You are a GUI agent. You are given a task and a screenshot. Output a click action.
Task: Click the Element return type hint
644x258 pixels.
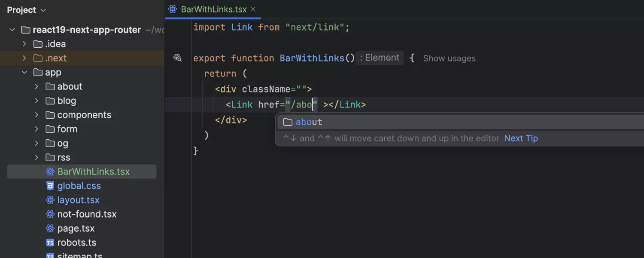click(380, 58)
